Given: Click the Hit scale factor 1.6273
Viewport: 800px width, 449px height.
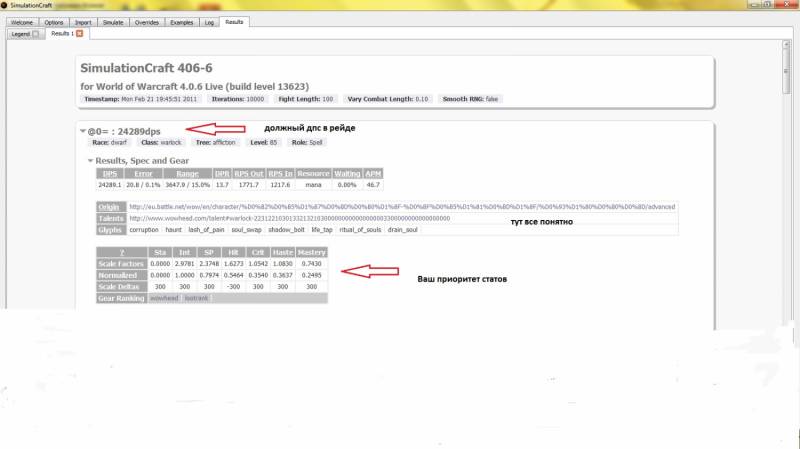Looking at the screenshot, I should pos(234,264).
